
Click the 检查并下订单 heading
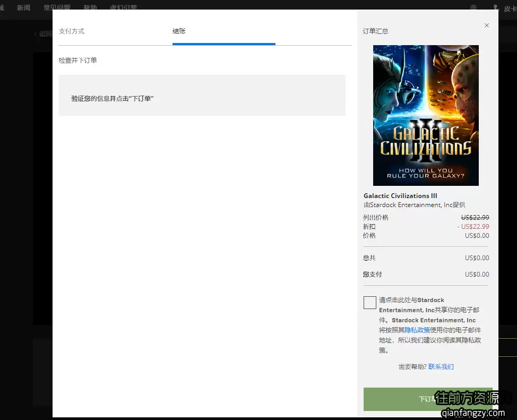pos(78,61)
